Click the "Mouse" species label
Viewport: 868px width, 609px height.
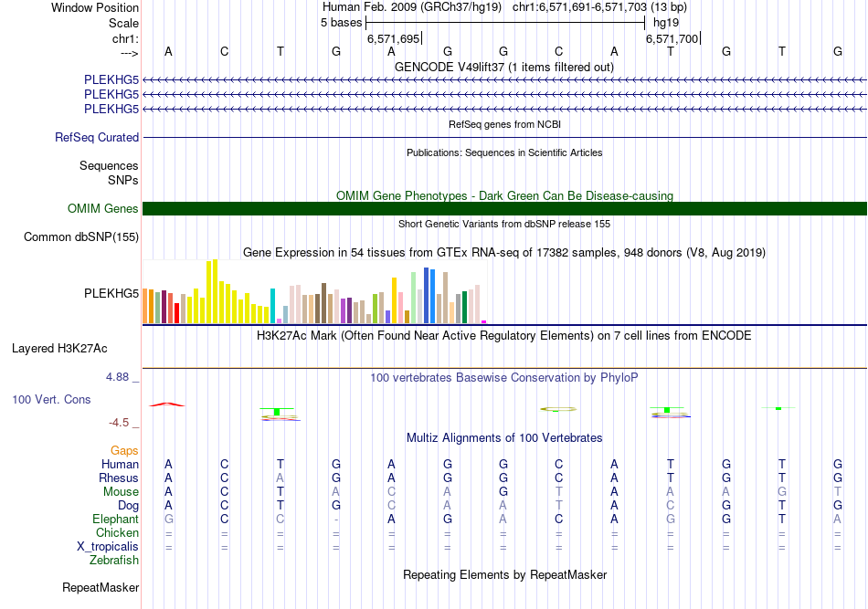[121, 492]
